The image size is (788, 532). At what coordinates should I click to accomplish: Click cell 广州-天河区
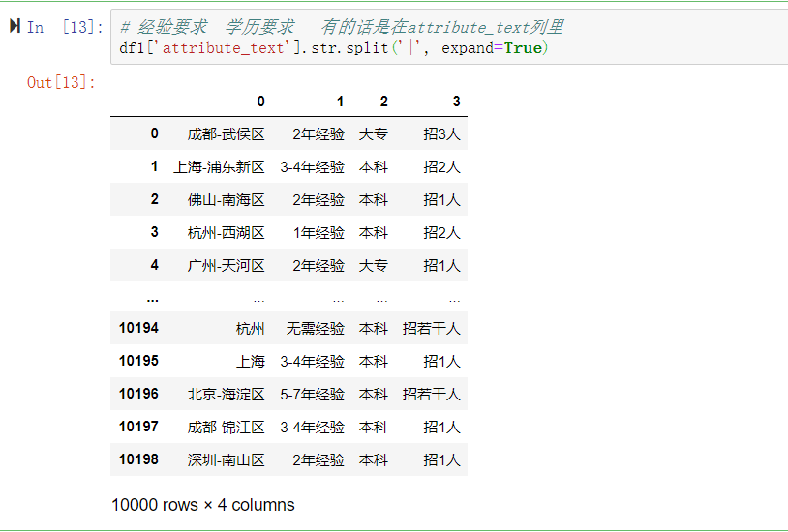[226, 265]
